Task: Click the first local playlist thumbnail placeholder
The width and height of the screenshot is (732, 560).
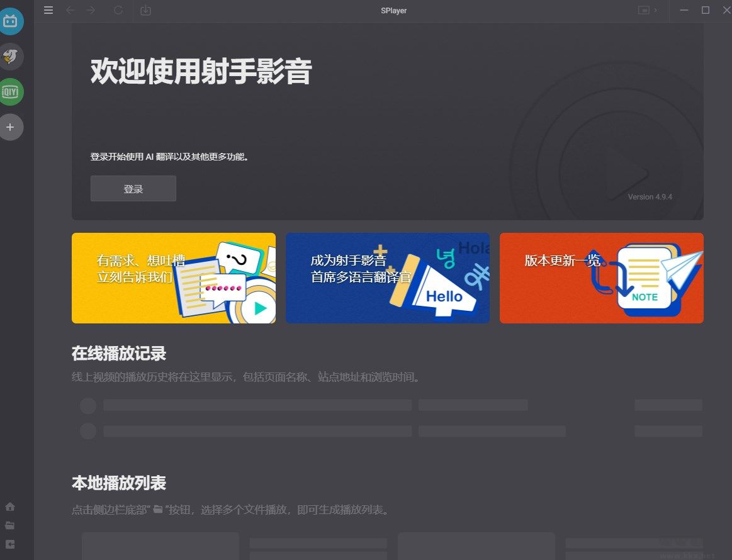Action: [x=160, y=546]
